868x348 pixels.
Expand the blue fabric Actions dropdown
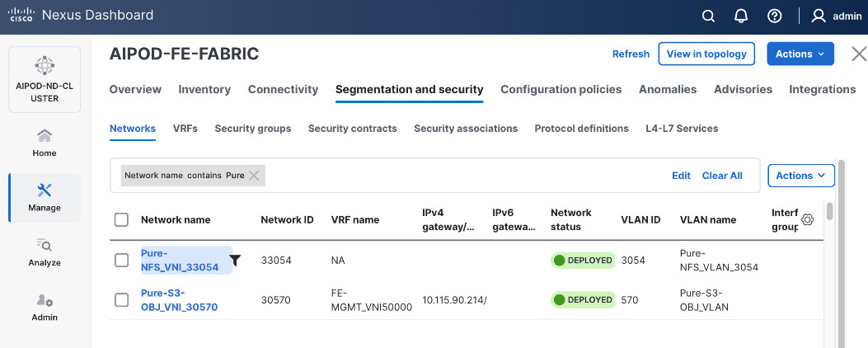pos(800,54)
